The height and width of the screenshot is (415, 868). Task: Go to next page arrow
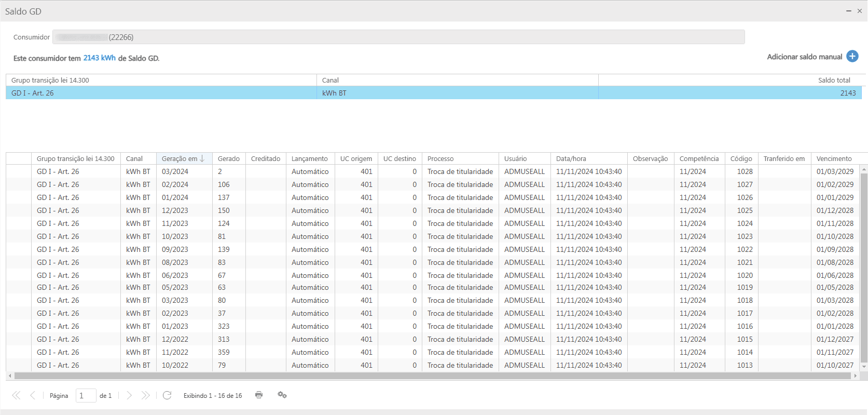tap(129, 395)
